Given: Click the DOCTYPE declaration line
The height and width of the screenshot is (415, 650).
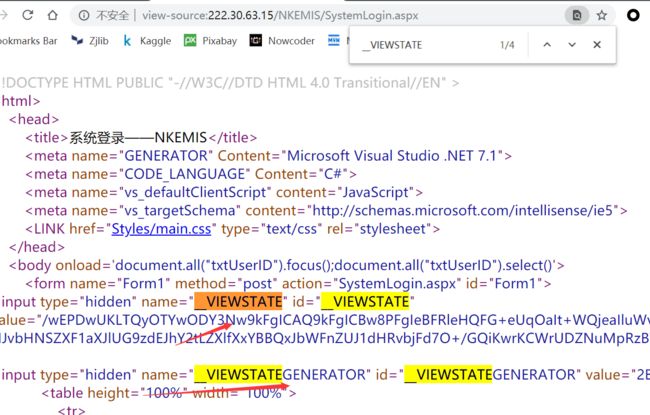Looking at the screenshot, I should (x=230, y=83).
